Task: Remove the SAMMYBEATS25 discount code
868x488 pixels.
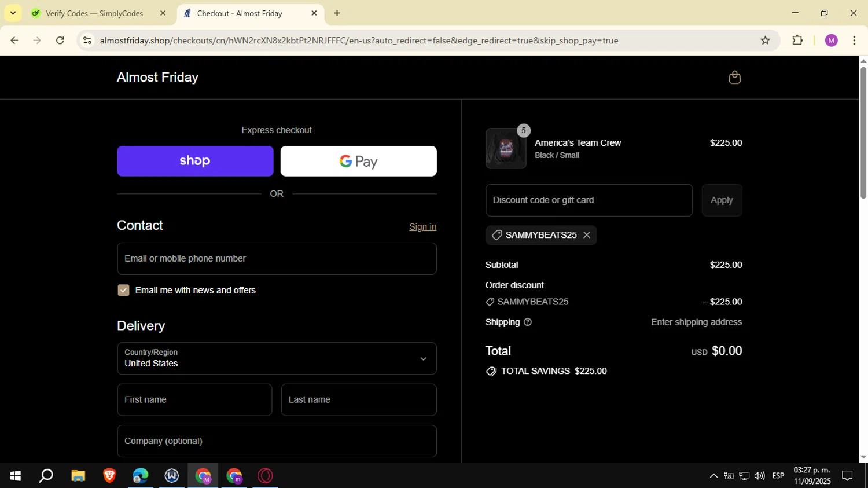Action: (587, 235)
